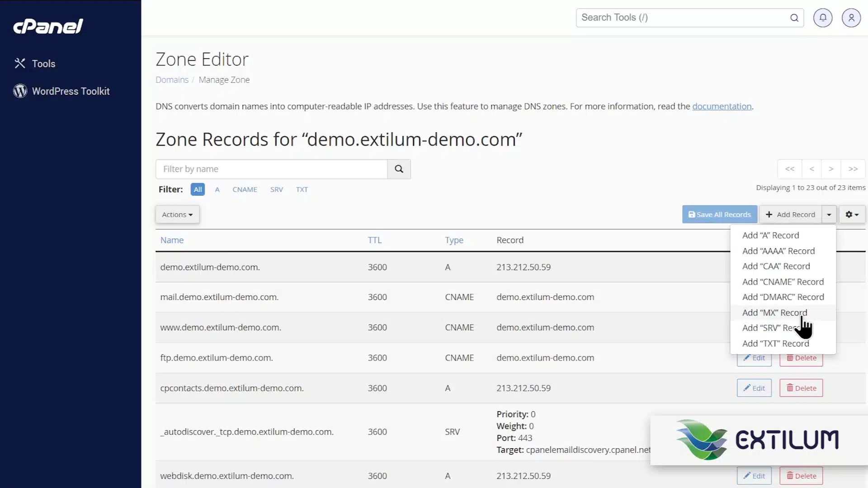The image size is (868, 488).
Task: Click the cPanel logo
Action: tap(48, 26)
